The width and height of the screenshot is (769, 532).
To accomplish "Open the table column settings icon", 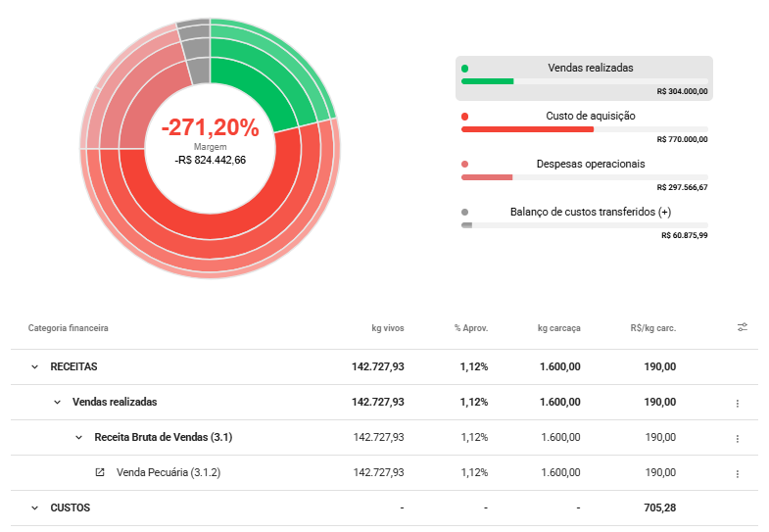I will coord(743,327).
